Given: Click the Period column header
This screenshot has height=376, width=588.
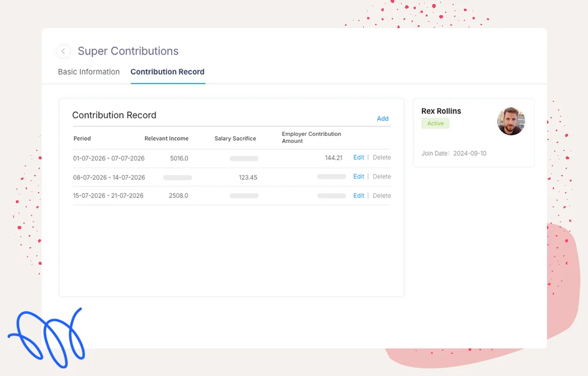Looking at the screenshot, I should pos(82,139).
